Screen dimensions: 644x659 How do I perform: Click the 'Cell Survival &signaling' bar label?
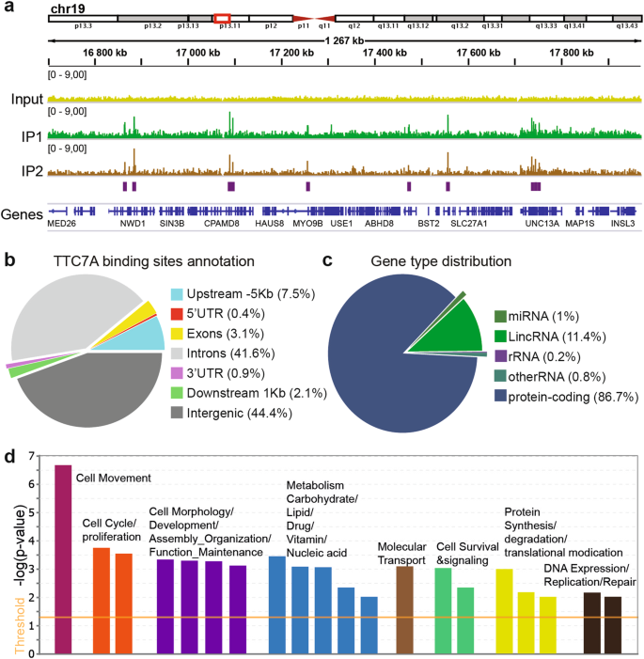click(467, 554)
